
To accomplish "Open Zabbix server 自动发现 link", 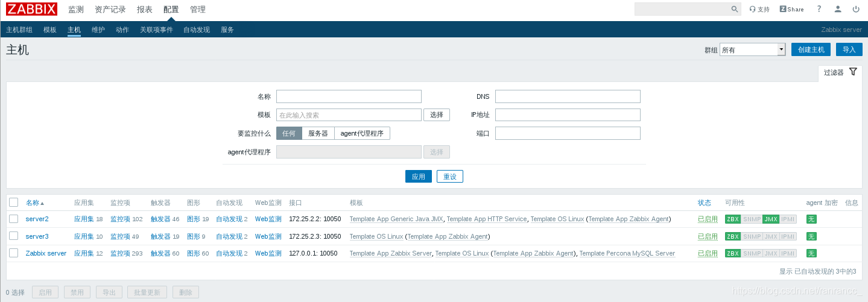I will pyautogui.click(x=229, y=253).
